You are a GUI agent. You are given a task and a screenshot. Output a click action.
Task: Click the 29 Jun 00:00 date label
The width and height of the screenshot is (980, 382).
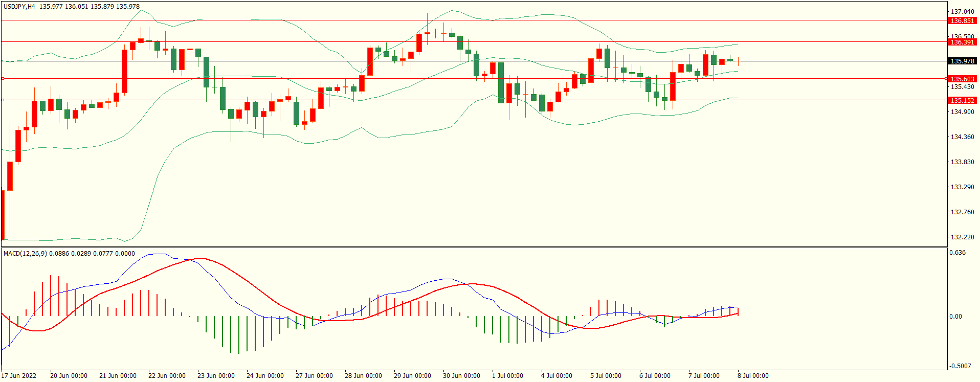coord(412,376)
